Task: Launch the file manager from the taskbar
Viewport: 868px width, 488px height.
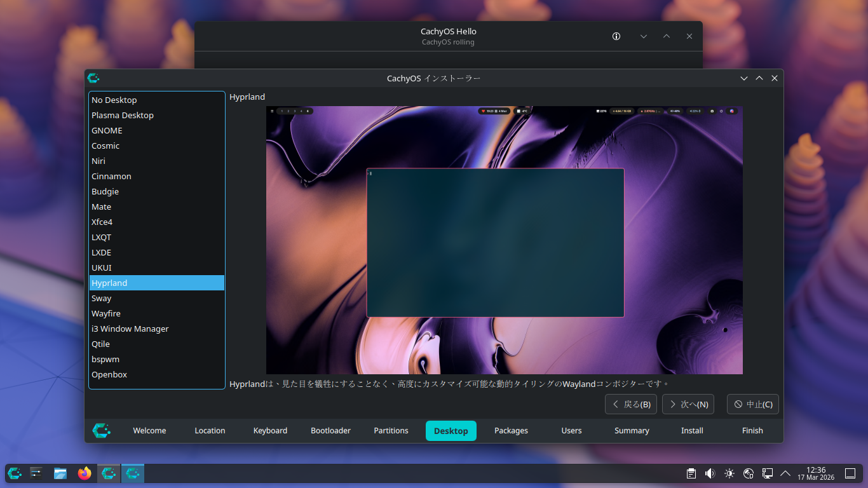Action: (60, 473)
